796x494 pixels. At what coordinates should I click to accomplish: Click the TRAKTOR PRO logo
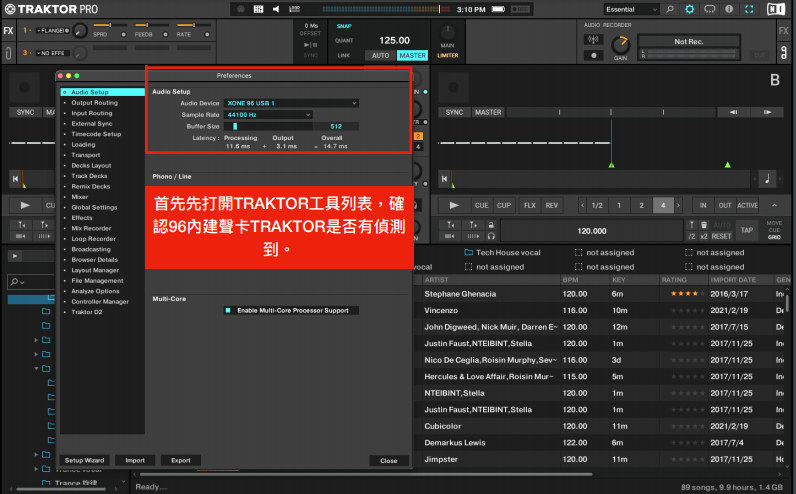tap(51, 9)
